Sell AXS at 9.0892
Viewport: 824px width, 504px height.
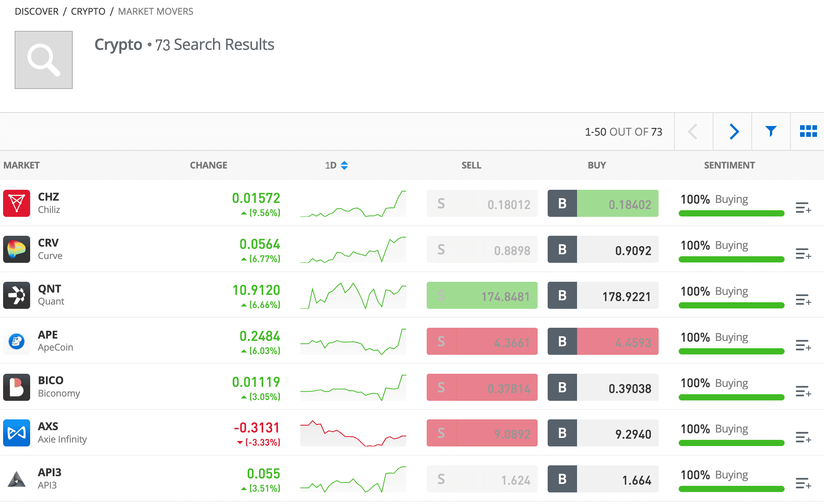482,433
